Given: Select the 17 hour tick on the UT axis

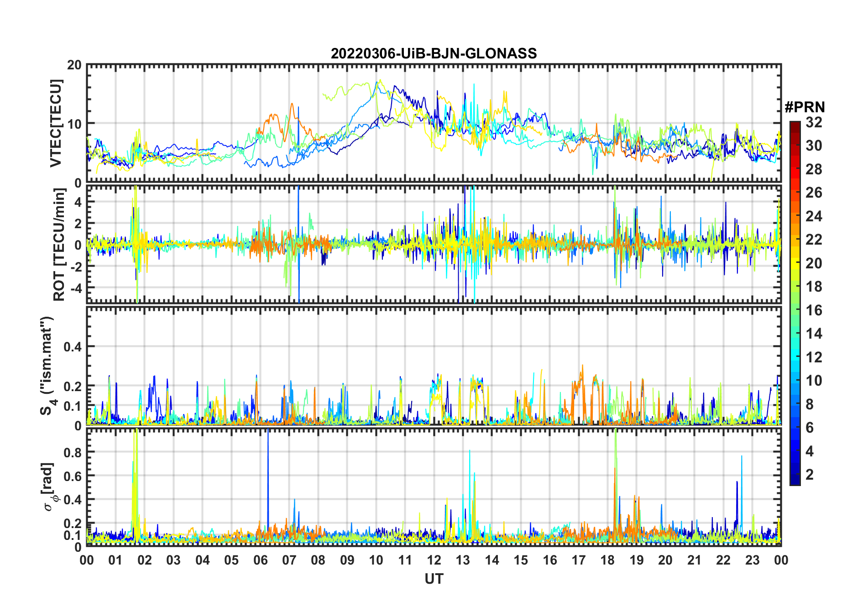Looking at the screenshot, I should pyautogui.click(x=579, y=560).
